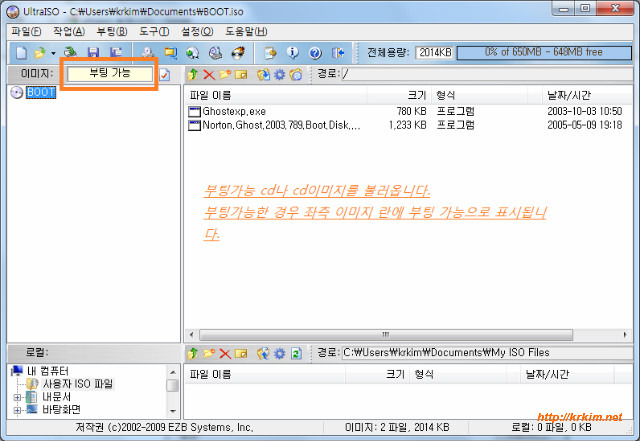640x441 pixels.
Task: Expand the 바탕화면 tree node
Action: [x=17, y=410]
